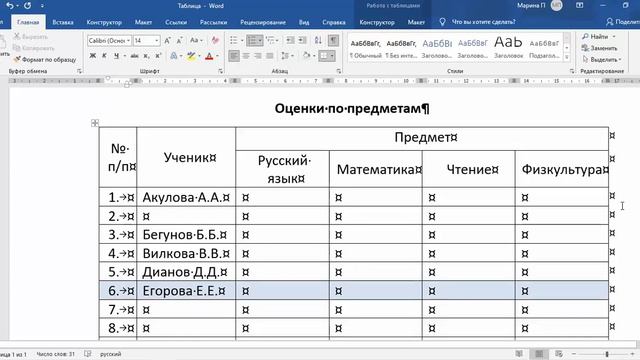Toggle bold (Ж) formatting
Viewport: 640px width, 360px height.
tap(93, 56)
